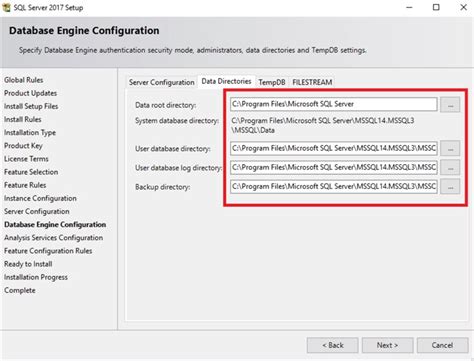Select Installation Progress step

[36, 277]
